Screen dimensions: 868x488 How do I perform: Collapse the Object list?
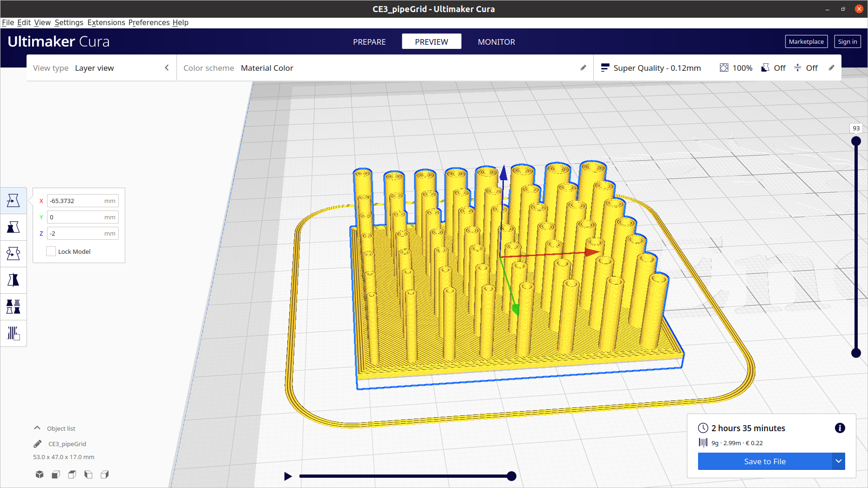[37, 428]
